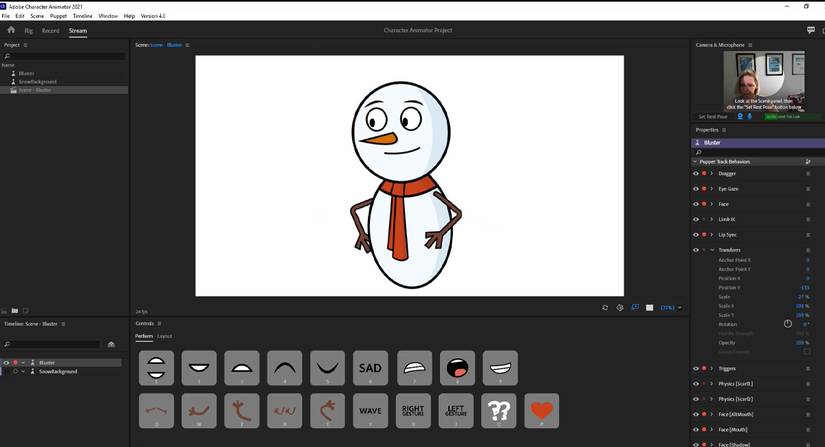This screenshot has width=825, height=447.
Task: Open the Properties panel menu icon
Action: (x=724, y=130)
